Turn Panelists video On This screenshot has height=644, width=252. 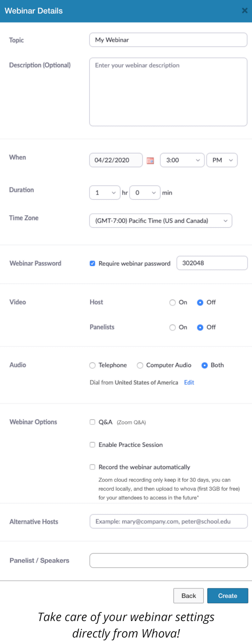pyautogui.click(x=172, y=327)
